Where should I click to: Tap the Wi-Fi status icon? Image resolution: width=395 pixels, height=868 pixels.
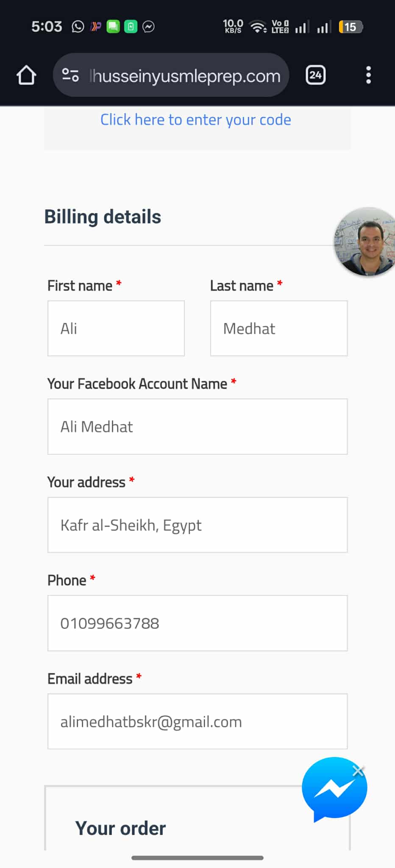(258, 27)
